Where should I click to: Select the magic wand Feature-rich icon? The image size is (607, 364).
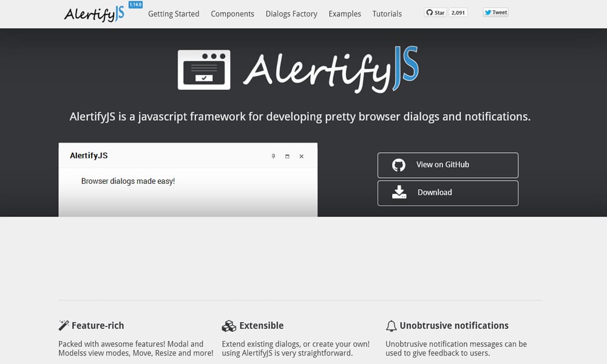(x=63, y=325)
